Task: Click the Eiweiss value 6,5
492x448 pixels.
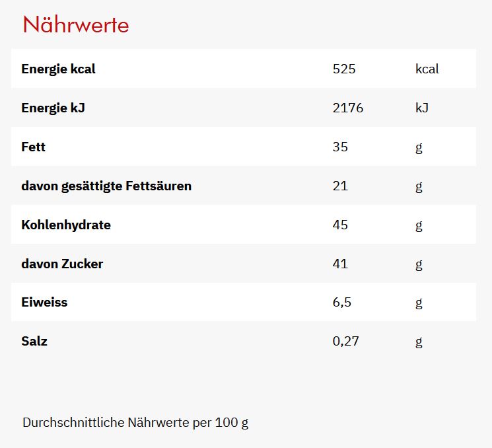Action: 342,302
